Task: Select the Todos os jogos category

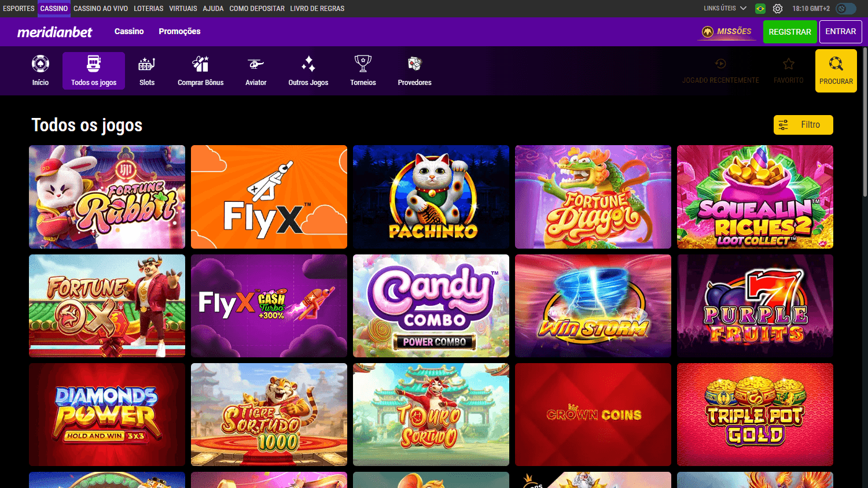Action: point(94,71)
